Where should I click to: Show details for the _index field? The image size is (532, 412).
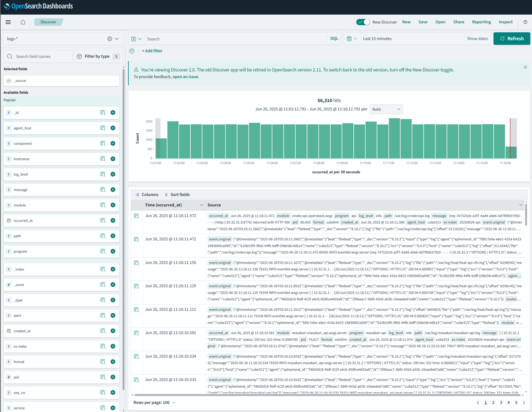(103, 269)
